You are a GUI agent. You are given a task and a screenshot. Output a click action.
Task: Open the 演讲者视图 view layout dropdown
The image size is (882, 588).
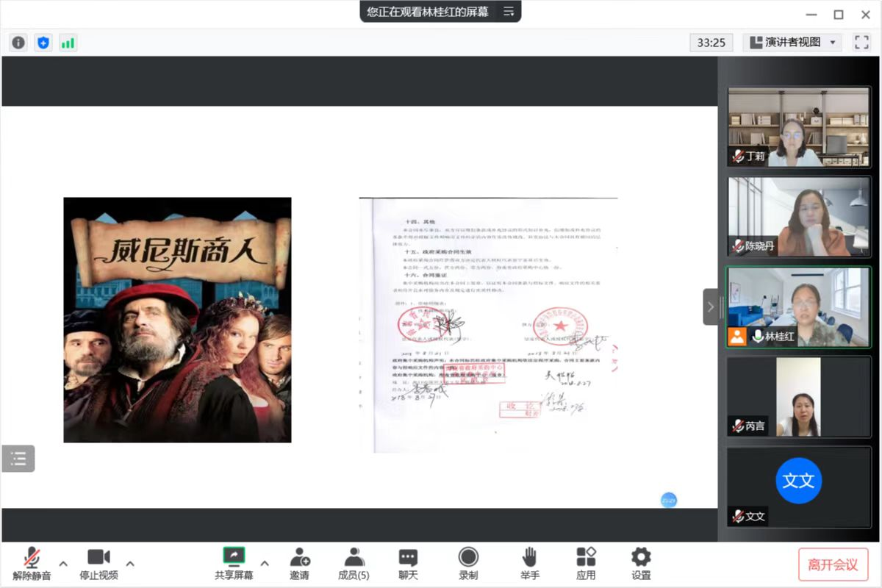[792, 43]
